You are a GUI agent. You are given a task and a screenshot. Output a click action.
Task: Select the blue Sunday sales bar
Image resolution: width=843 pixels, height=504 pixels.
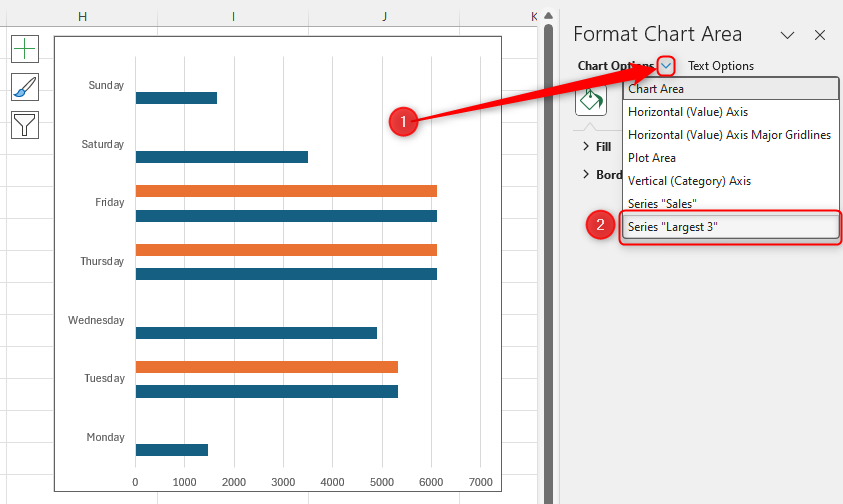tap(176, 98)
